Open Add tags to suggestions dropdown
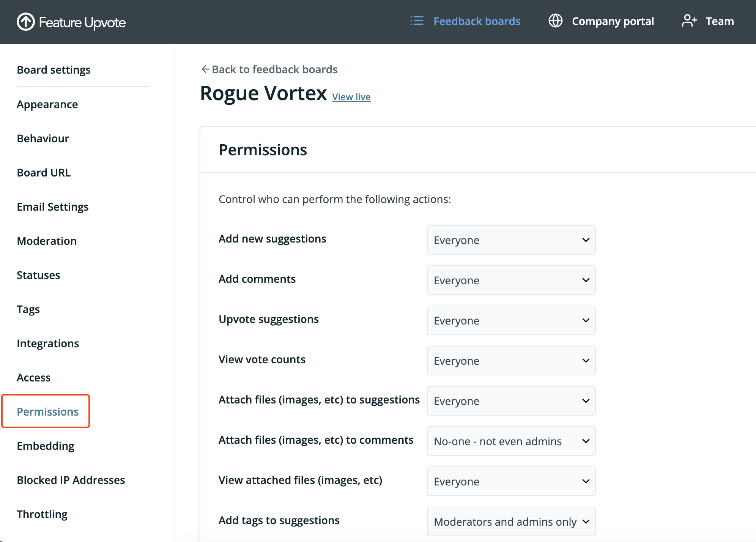756x542 pixels. tap(511, 522)
